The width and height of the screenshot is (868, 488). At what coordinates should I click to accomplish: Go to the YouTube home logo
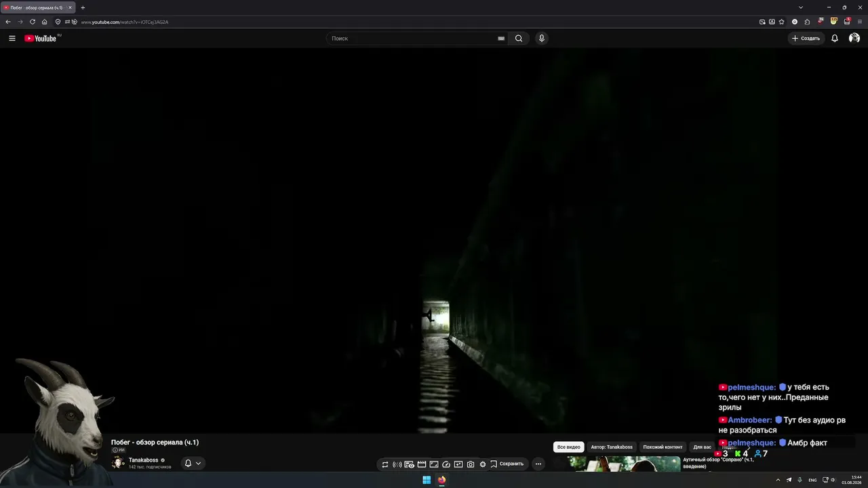[x=41, y=39]
